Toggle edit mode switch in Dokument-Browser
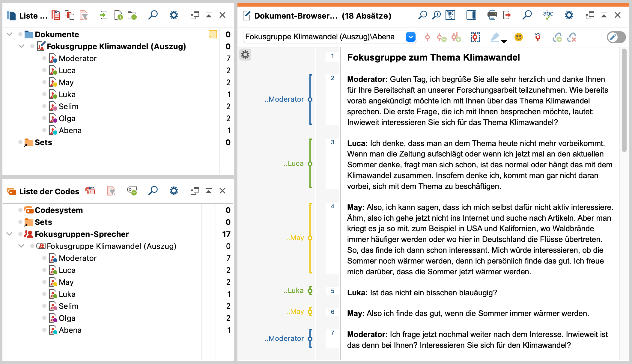The height and width of the screenshot is (364, 632). [x=616, y=37]
